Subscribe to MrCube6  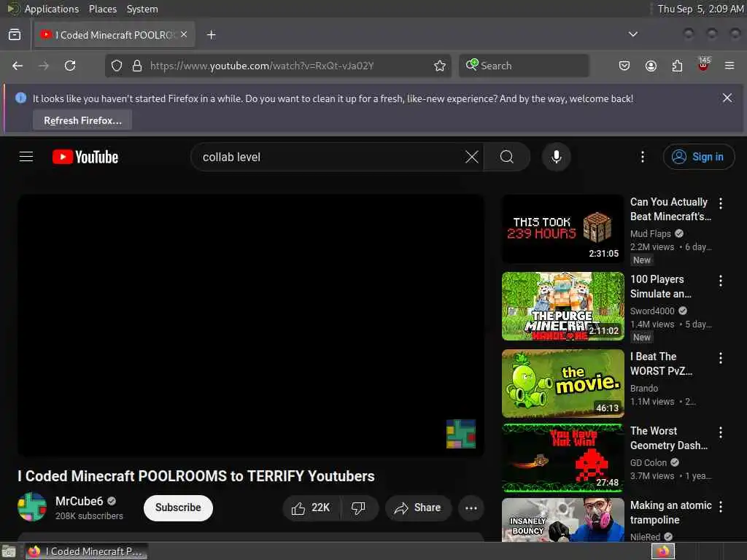(x=178, y=507)
